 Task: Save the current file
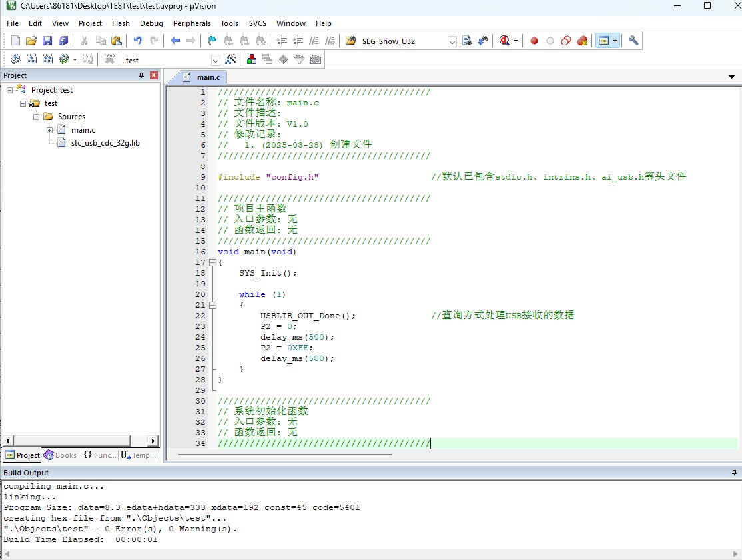click(x=47, y=41)
